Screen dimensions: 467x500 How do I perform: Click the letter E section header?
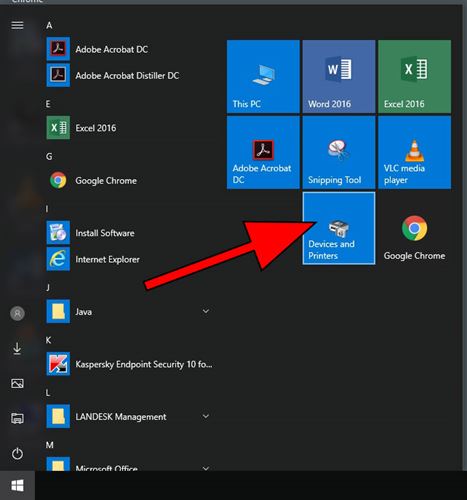[x=48, y=104]
